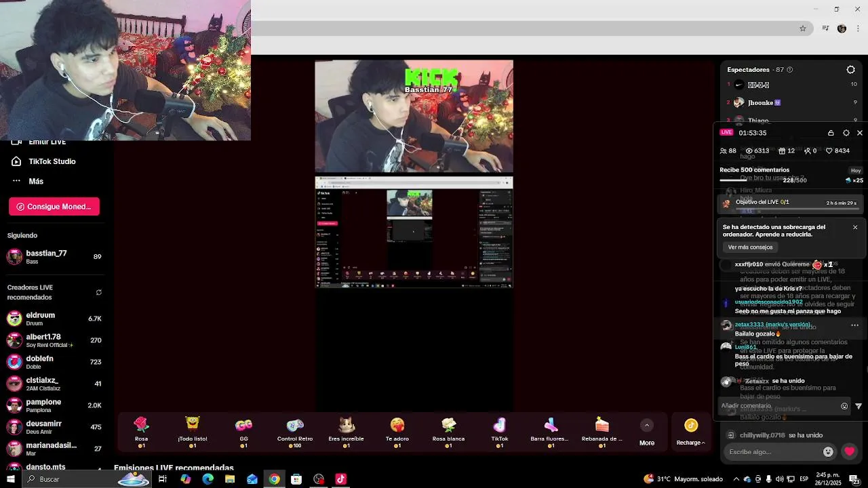This screenshot has height=488, width=868.
Task: Open deusamirr live stream
Action: (x=54, y=427)
